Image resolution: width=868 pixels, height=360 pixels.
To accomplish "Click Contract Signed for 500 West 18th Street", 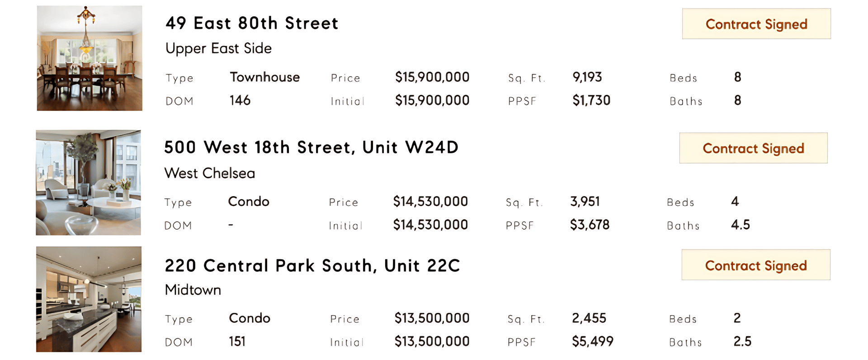I will pyautogui.click(x=754, y=148).
